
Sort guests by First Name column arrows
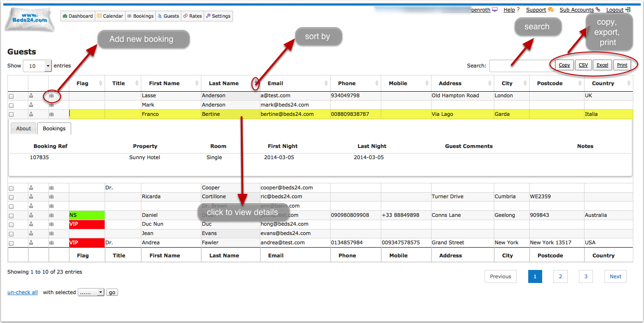197,83
